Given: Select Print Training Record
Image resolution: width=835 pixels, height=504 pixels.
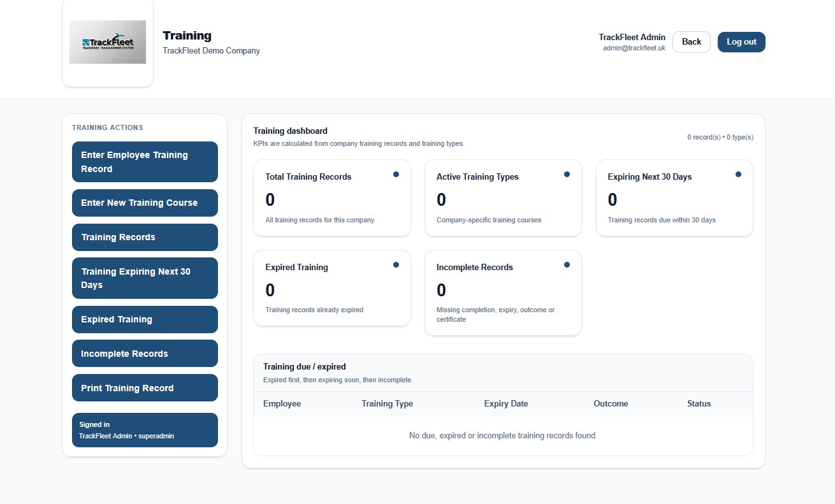Looking at the screenshot, I should click(145, 387).
